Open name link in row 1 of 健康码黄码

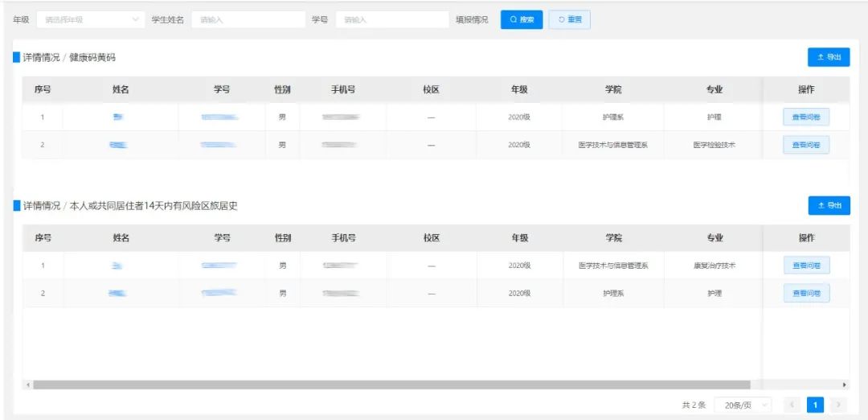point(119,117)
